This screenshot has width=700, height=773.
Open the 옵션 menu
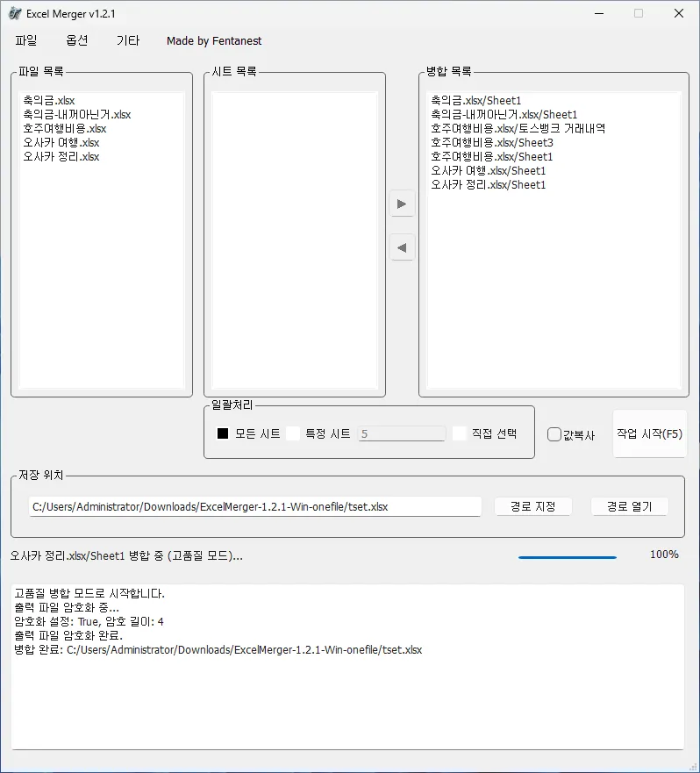click(x=77, y=40)
